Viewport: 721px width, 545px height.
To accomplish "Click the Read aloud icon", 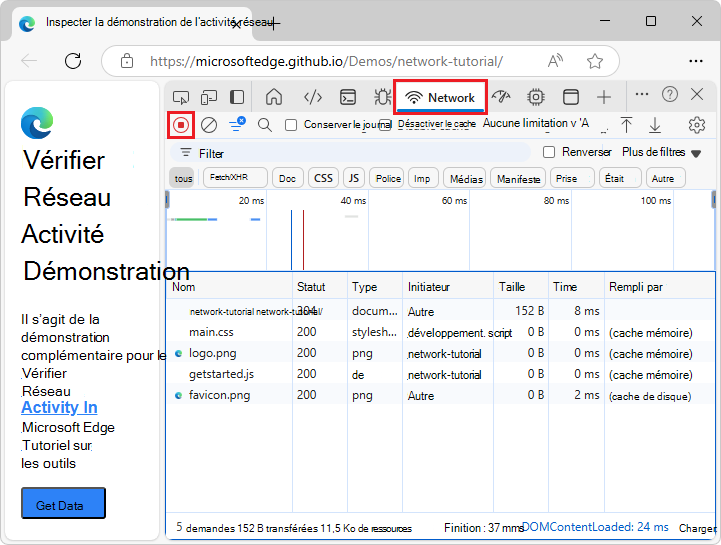I will coord(555,61).
